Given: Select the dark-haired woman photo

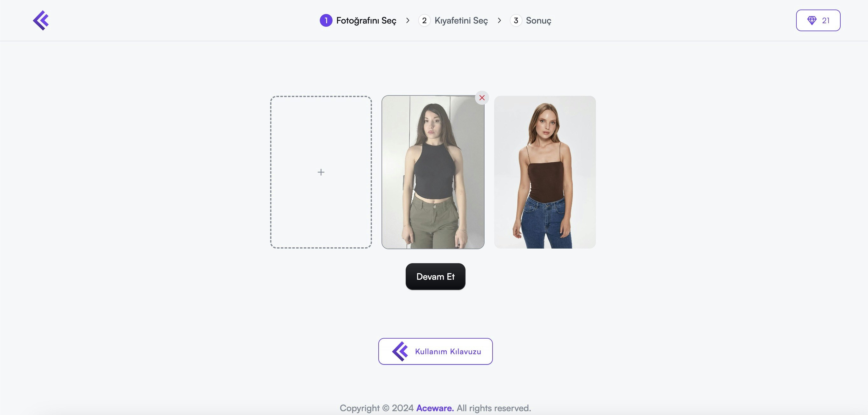Looking at the screenshot, I should (433, 172).
